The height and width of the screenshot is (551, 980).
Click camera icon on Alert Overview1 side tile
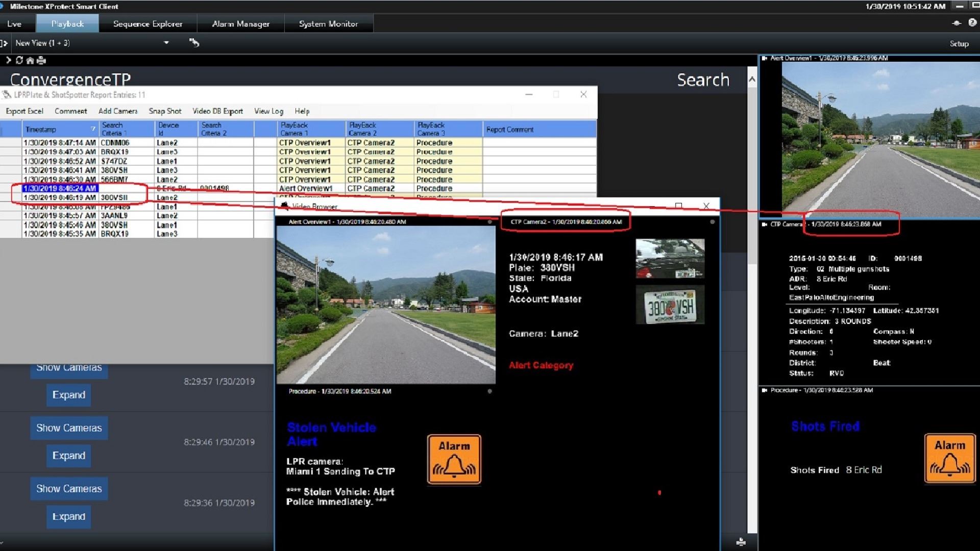(765, 58)
